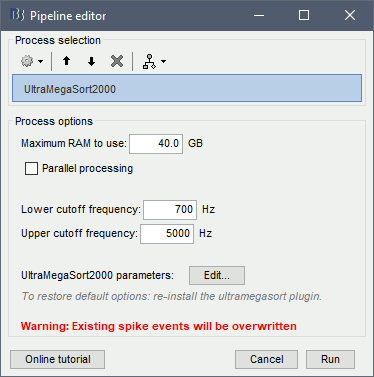The image size is (374, 377).
Task: Select the UltraMegaSort2000 process row
Action: coord(187,88)
